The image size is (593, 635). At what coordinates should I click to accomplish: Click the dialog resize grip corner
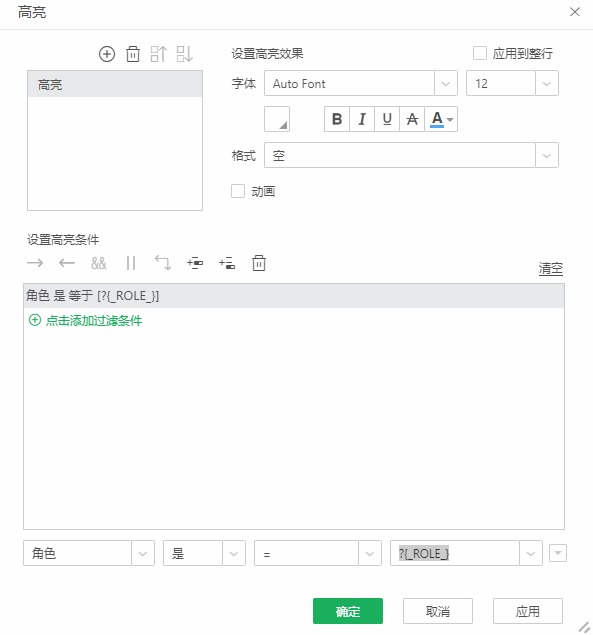click(584, 627)
